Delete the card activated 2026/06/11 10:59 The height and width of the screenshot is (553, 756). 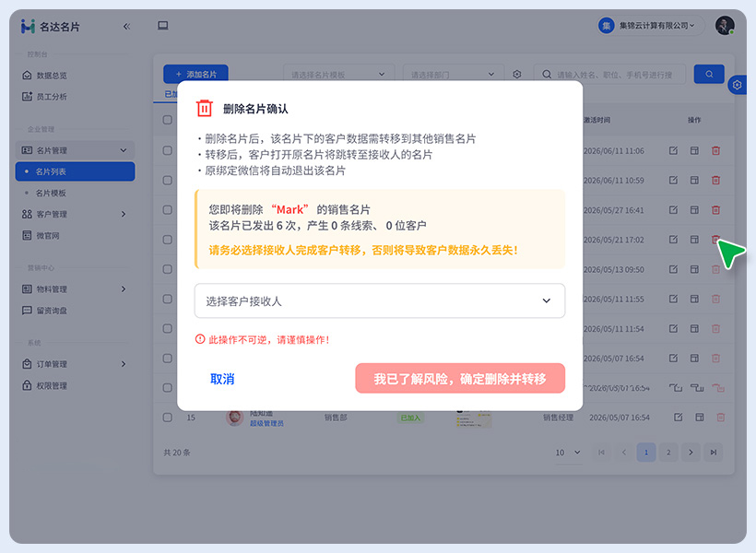[x=716, y=181]
